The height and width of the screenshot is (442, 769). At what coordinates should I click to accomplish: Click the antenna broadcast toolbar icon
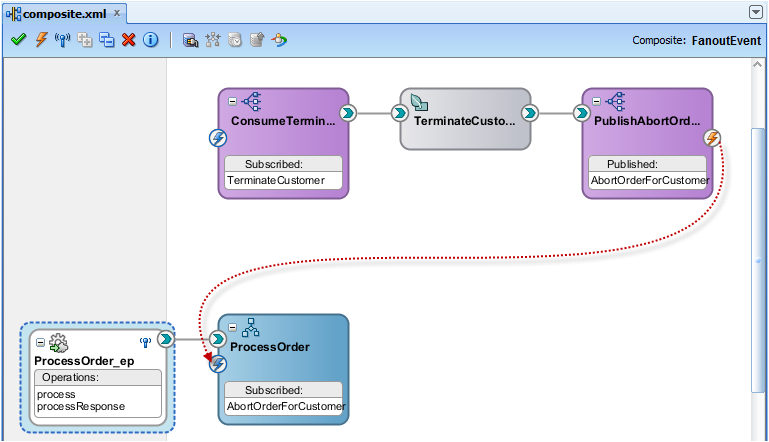point(63,40)
